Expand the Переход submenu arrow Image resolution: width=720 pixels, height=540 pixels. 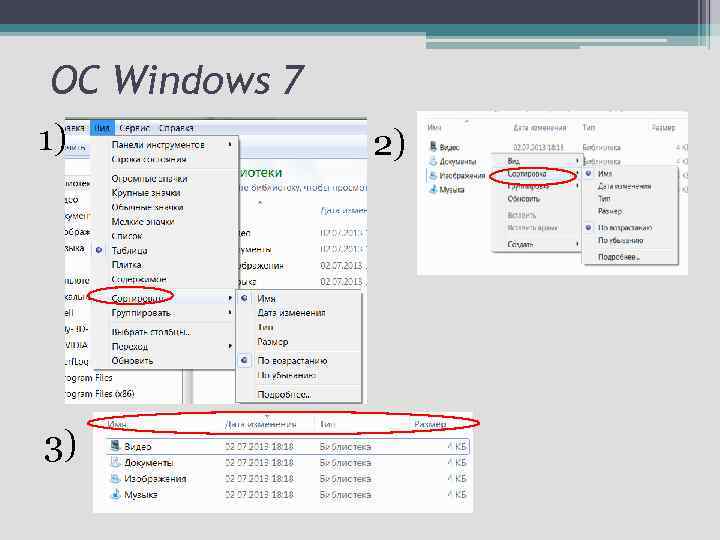[230, 346]
